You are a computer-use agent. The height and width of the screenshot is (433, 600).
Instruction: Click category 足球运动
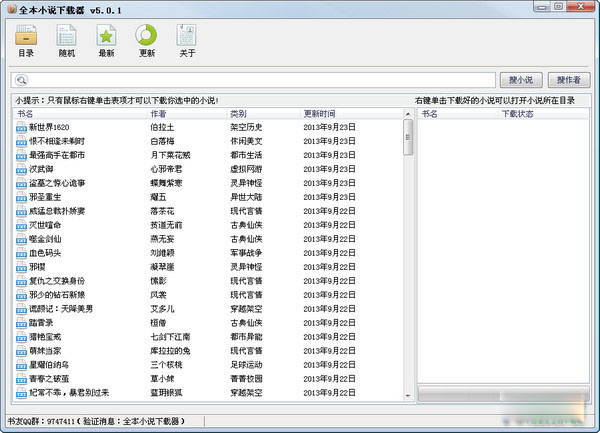[246, 365]
